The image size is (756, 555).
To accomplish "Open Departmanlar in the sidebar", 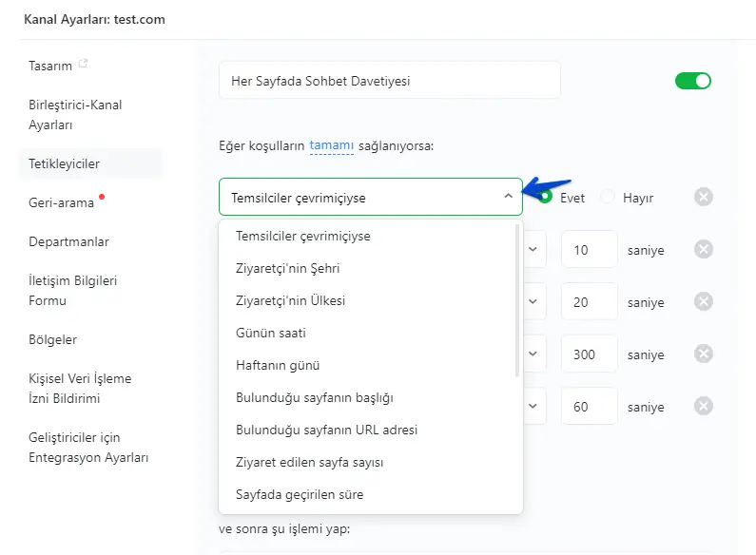I will pyautogui.click(x=68, y=241).
